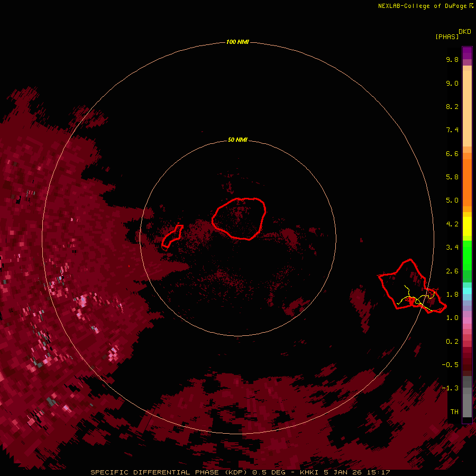Image resolution: width=476 pixels, height=476 pixels.
Task: Click the 3.4 scale value
Action: tap(452, 248)
